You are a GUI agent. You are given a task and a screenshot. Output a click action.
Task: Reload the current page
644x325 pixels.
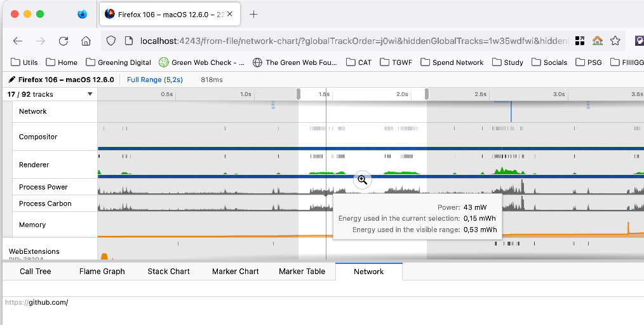click(x=64, y=41)
